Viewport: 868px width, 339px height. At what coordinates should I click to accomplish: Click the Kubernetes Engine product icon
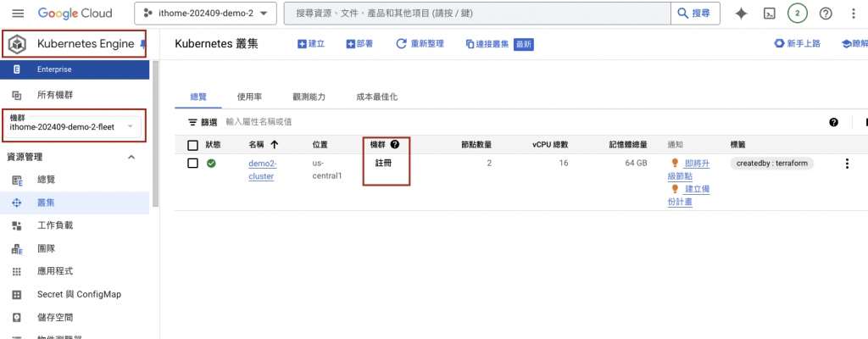tap(18, 44)
